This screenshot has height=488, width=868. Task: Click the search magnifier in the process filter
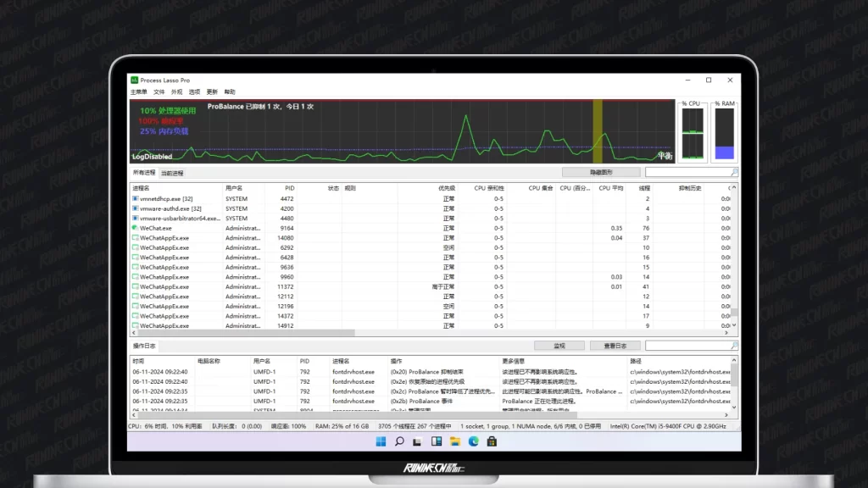[x=734, y=172]
